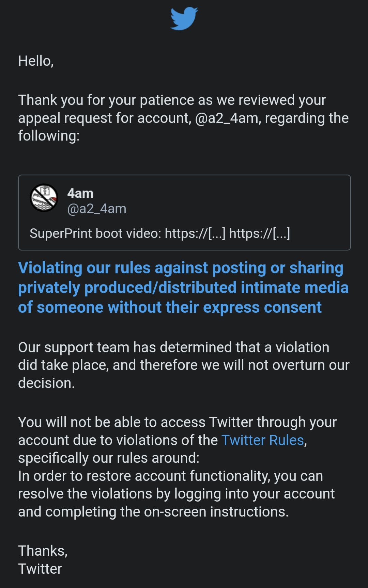Click the word "decision." in message

coord(46,383)
